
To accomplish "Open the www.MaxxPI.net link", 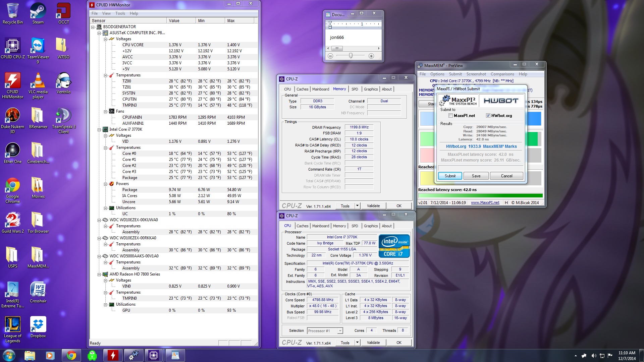I will pyautogui.click(x=485, y=203).
